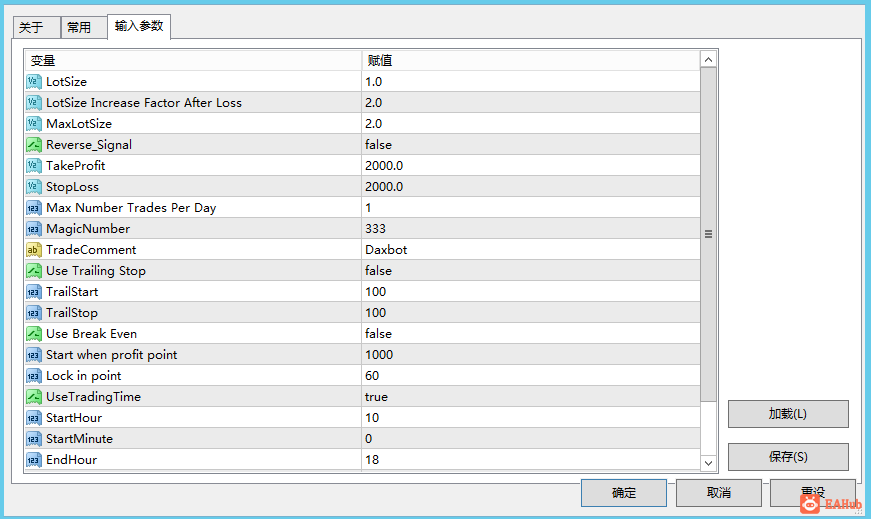Click the UseTradingTime boolean icon
Viewport: 871px width, 519px height.
(x=34, y=397)
